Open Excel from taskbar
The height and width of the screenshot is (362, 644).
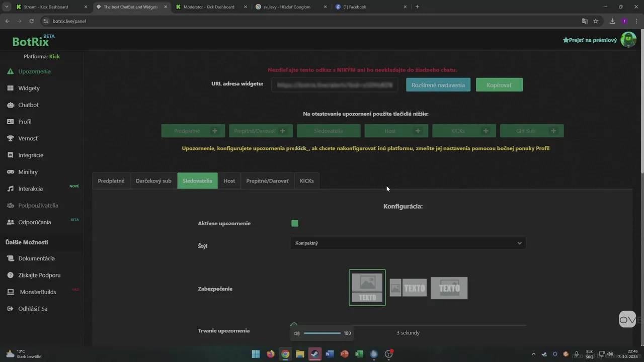click(x=359, y=354)
